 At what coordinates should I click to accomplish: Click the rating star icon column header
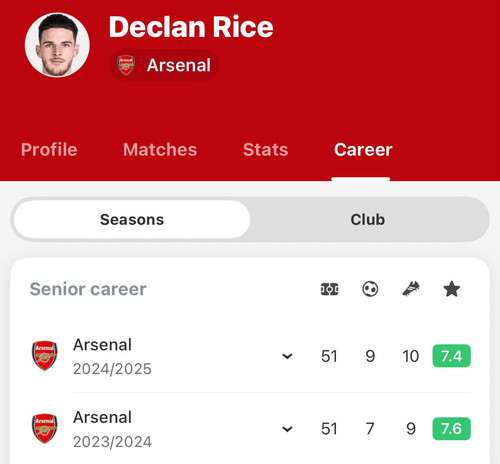click(452, 289)
